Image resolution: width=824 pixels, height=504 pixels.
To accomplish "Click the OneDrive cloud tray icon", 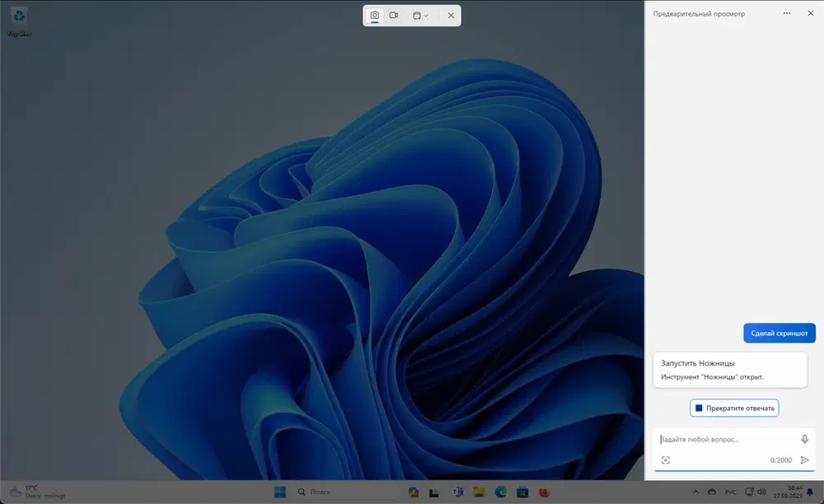I will 712,492.
